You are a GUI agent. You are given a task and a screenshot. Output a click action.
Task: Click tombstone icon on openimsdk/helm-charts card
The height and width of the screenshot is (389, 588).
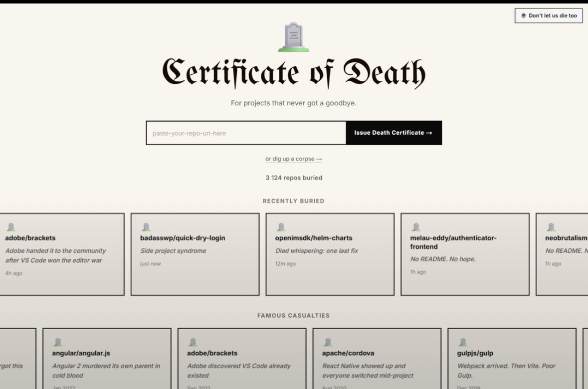tap(281, 227)
